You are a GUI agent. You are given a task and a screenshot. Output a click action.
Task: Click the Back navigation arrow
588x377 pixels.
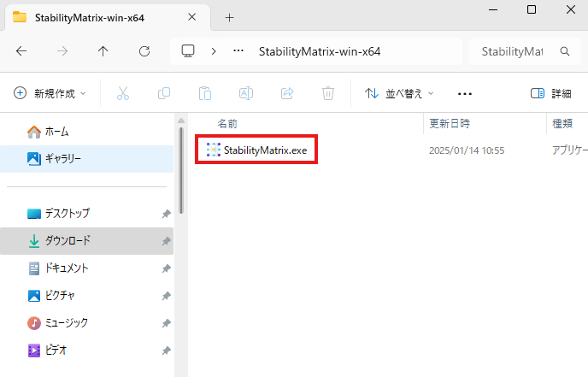[x=21, y=51]
